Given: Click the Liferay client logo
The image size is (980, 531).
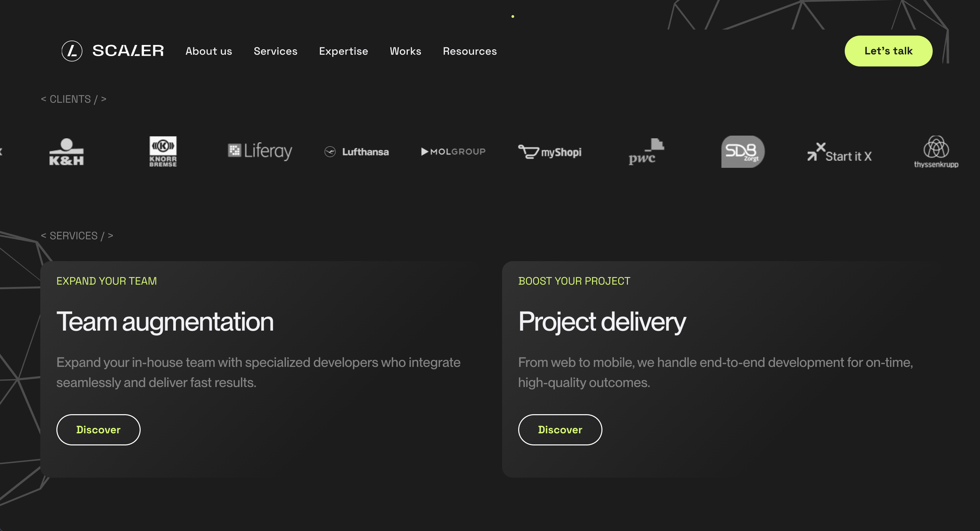Looking at the screenshot, I should click(260, 151).
